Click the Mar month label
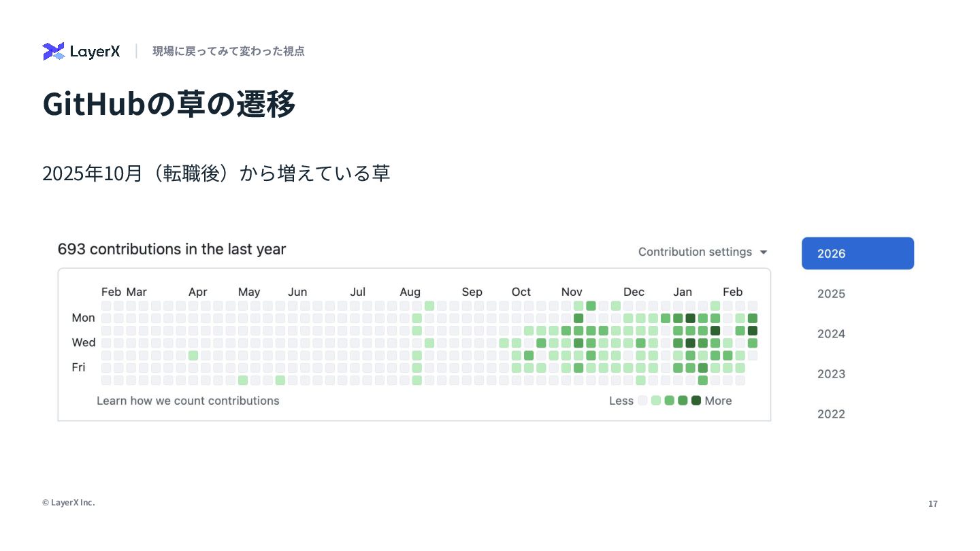Screen dimensions: 980x551 (x=137, y=292)
